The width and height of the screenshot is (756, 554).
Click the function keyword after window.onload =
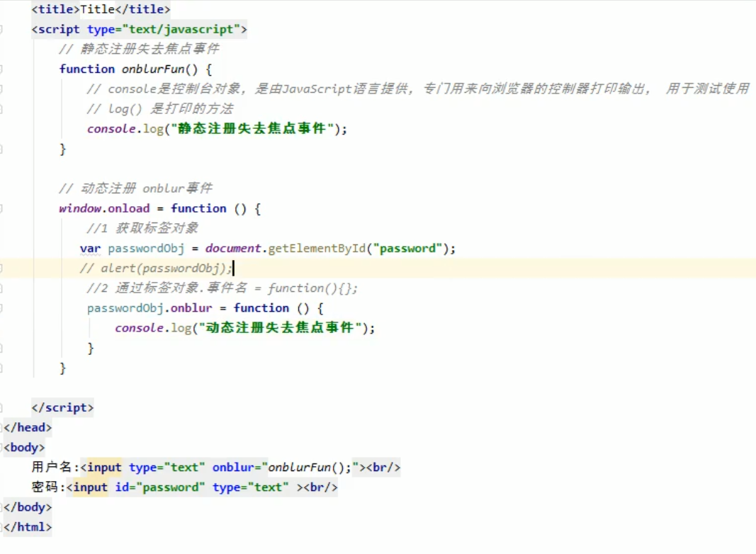198,208
